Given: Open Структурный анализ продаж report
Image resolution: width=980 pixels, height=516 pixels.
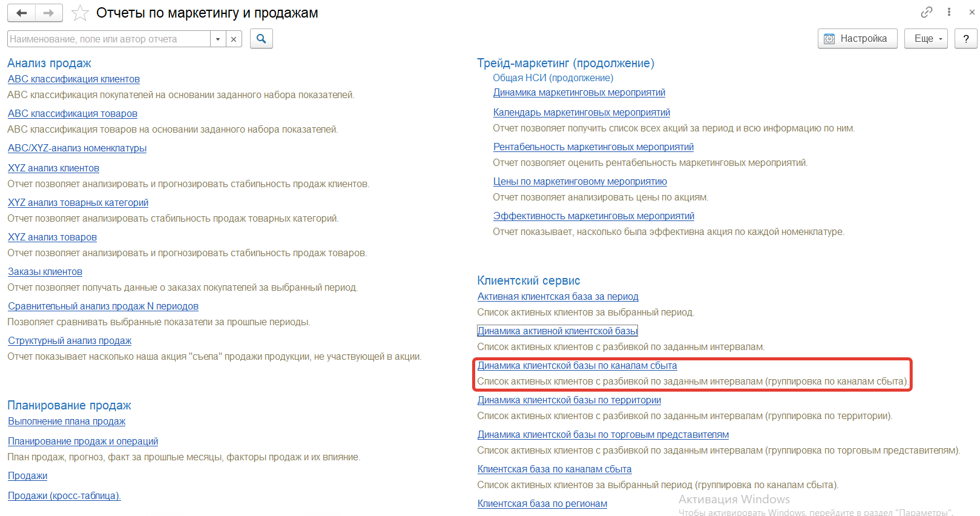Looking at the screenshot, I should point(70,341).
